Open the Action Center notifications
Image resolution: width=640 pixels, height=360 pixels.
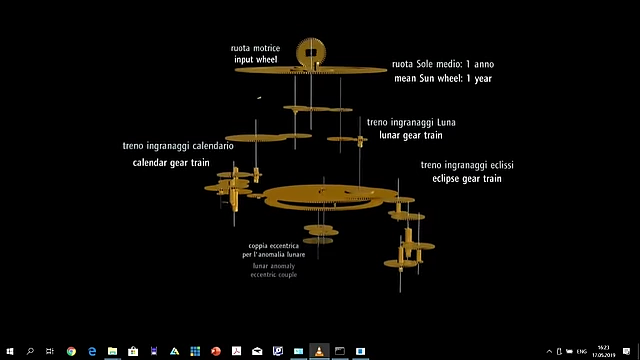tap(627, 351)
